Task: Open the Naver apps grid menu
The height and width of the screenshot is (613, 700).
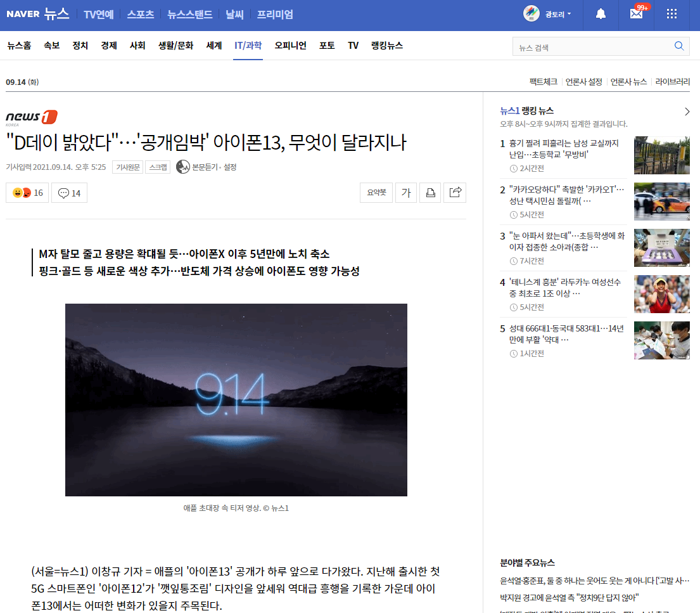Action: [x=672, y=14]
